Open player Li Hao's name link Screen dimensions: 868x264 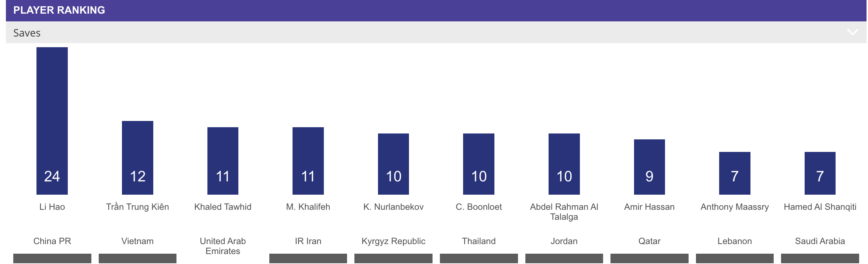coord(52,207)
